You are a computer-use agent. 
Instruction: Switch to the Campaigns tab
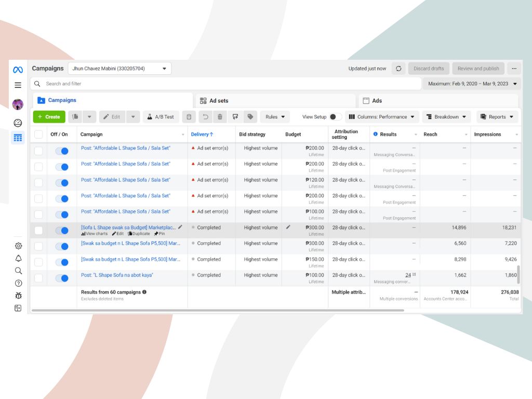[113, 100]
